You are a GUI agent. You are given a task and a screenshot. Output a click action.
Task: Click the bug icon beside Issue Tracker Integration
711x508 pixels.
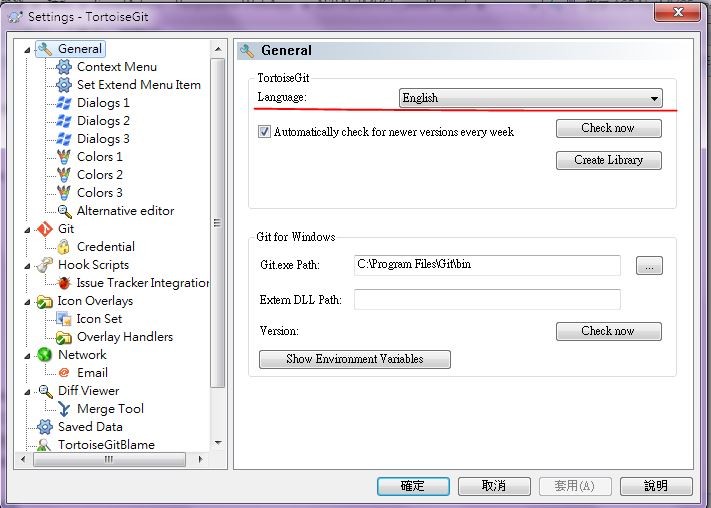[64, 283]
